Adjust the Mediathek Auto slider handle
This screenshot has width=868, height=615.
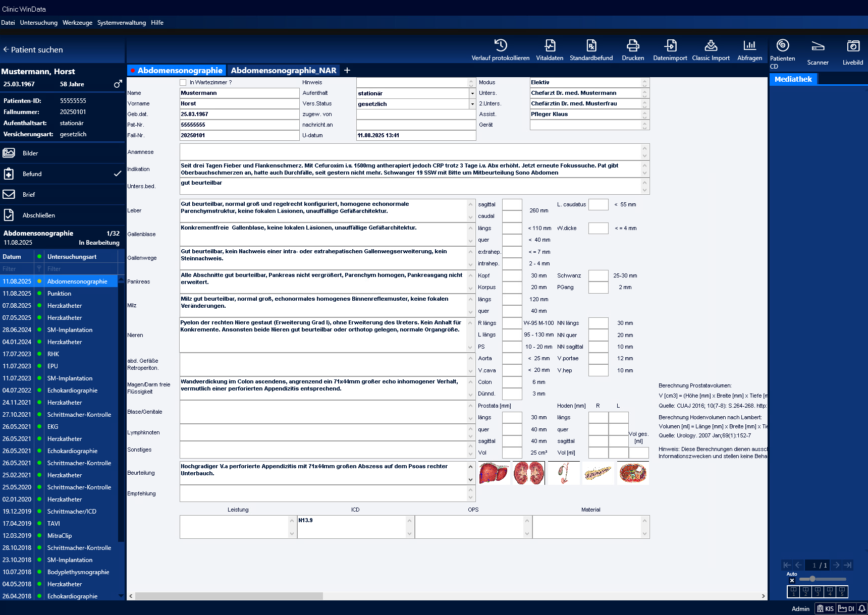(x=812, y=579)
